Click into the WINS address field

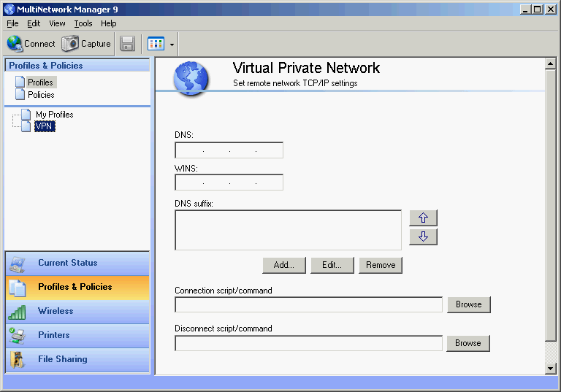[229, 182]
